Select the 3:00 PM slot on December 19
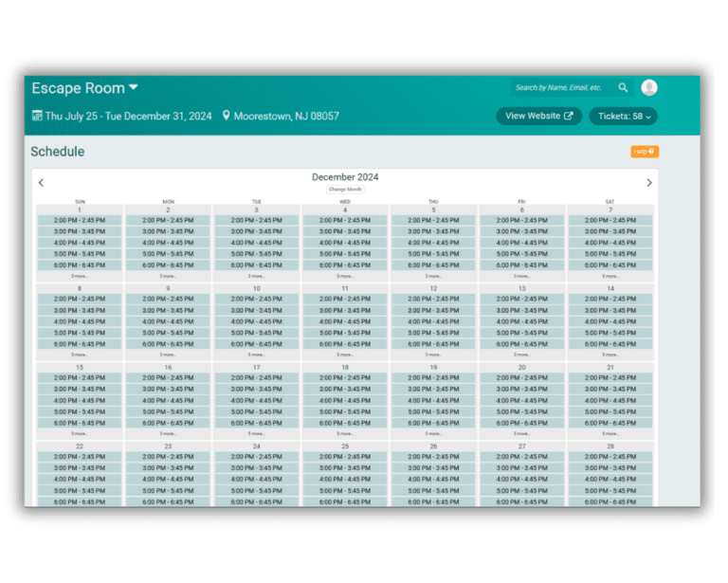 433,389
